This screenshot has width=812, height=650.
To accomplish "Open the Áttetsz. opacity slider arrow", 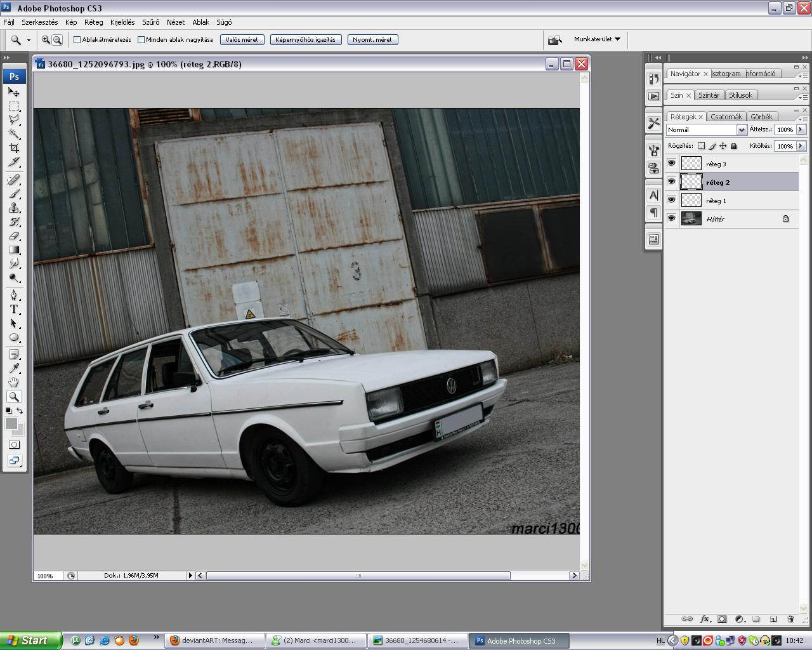I will tap(801, 129).
